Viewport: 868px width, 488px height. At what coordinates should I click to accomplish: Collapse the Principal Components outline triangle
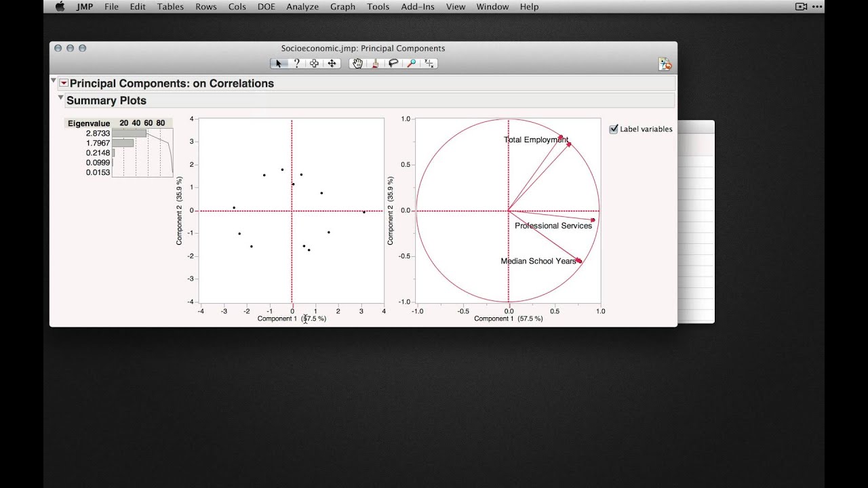point(54,81)
